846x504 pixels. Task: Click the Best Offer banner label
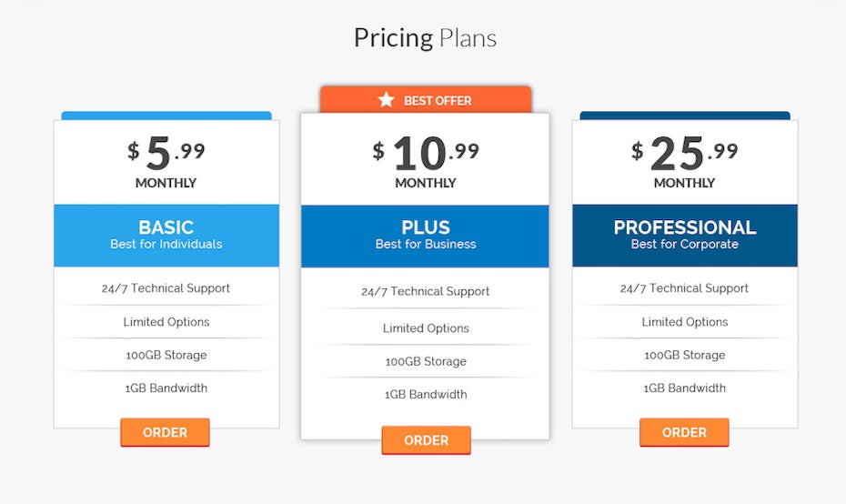[x=438, y=100]
